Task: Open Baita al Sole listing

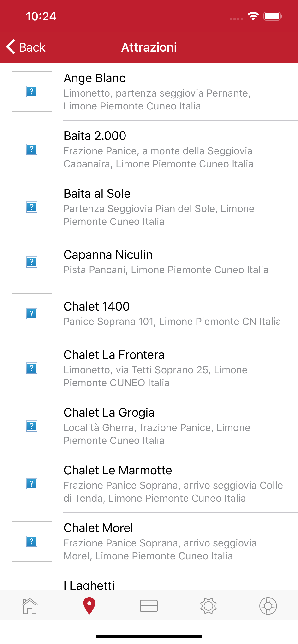Action: [x=149, y=207]
